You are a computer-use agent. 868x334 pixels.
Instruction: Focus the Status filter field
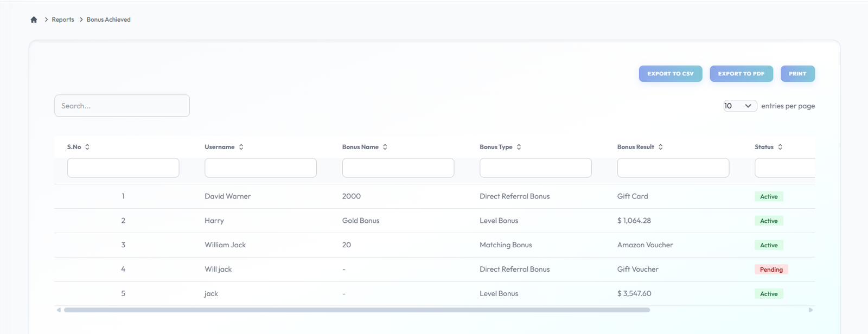tap(785, 168)
